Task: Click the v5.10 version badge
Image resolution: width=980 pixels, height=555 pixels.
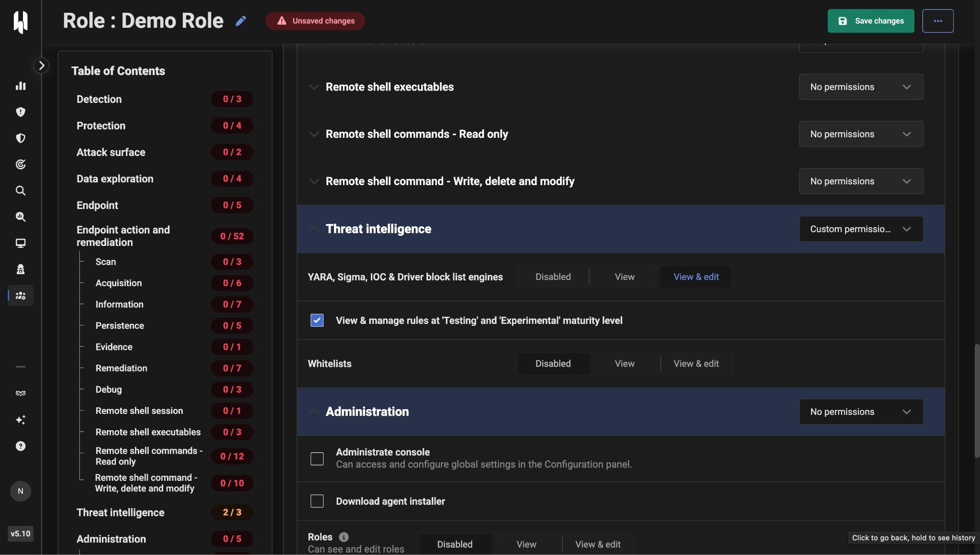Action: coord(21,533)
